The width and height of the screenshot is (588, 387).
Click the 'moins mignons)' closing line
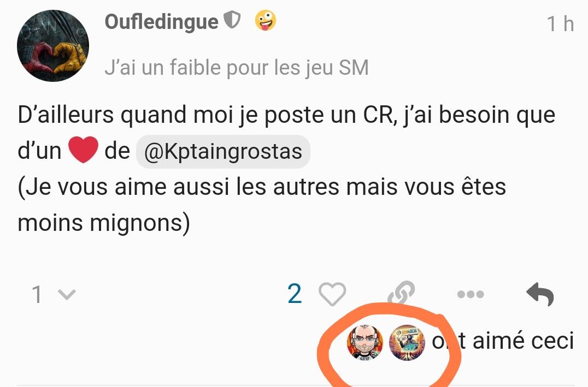104,223
